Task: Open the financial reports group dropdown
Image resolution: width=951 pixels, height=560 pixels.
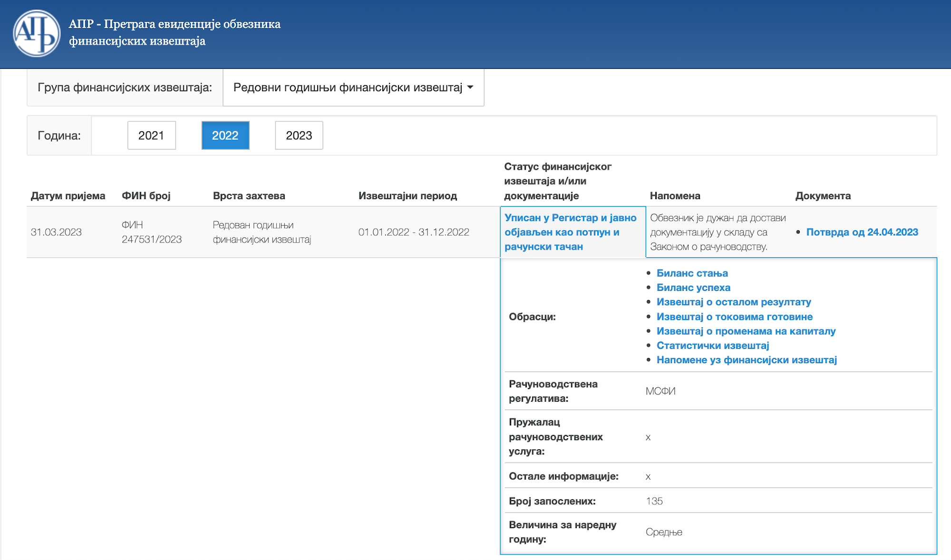Action: click(x=353, y=87)
